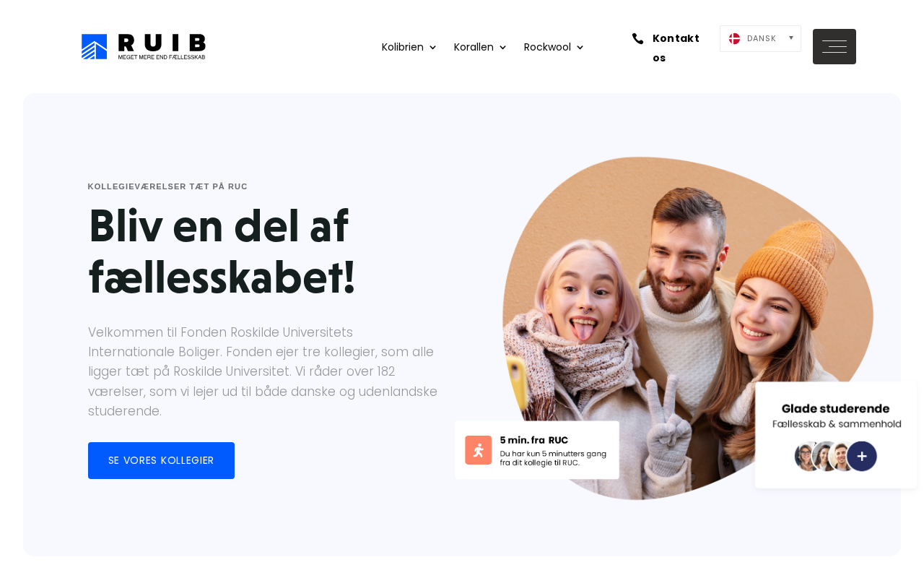The width and height of the screenshot is (924, 578).
Task: Click the 5 min. fra RUC card
Action: click(537, 450)
